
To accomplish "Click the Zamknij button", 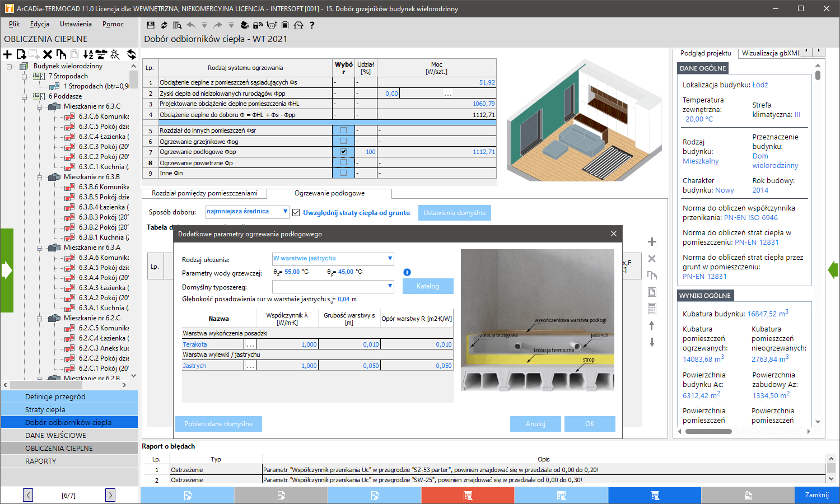I will coord(817,495).
